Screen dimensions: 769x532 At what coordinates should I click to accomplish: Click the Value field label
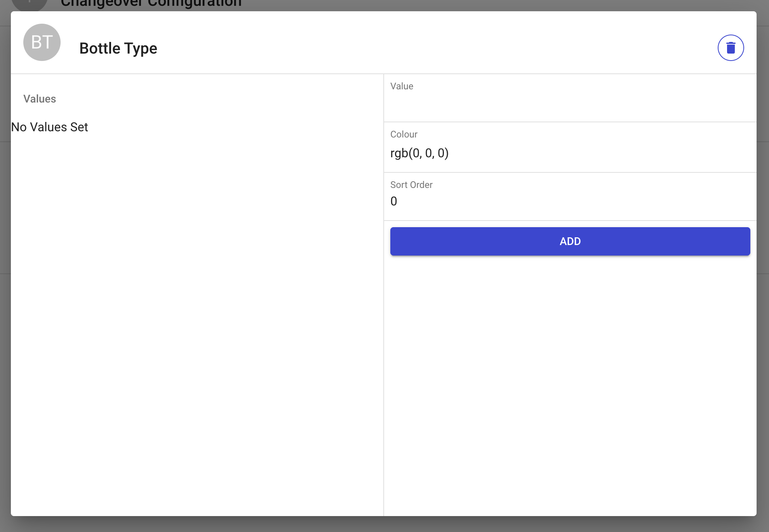[x=402, y=86]
